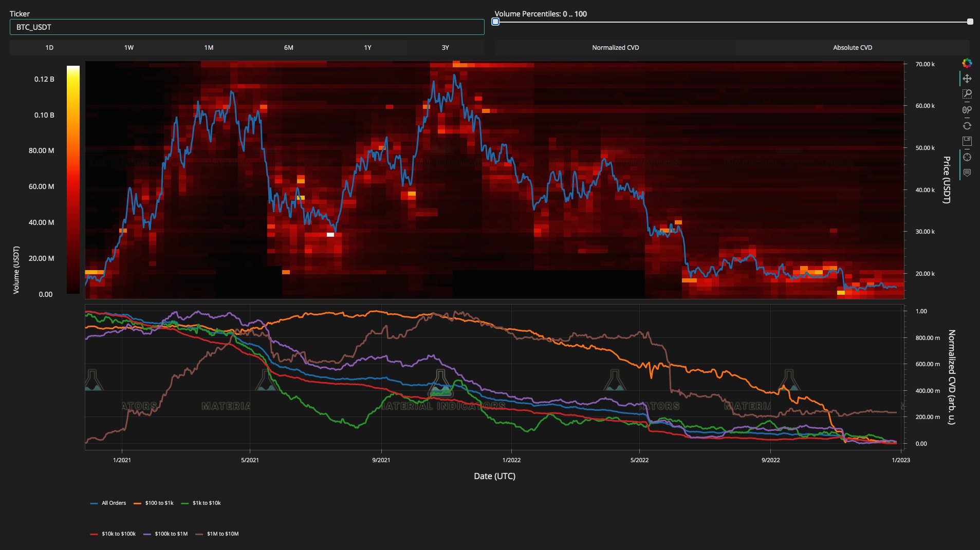This screenshot has height=550, width=980.
Task: Click the right volume percentile handle
Action: (970, 22)
